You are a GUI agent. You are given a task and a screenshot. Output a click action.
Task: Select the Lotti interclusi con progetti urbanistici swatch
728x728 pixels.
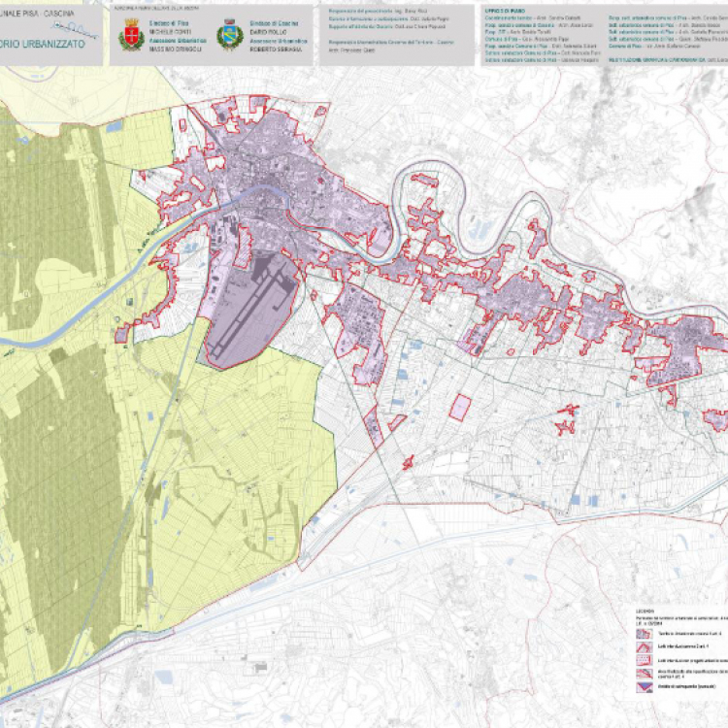click(644, 660)
